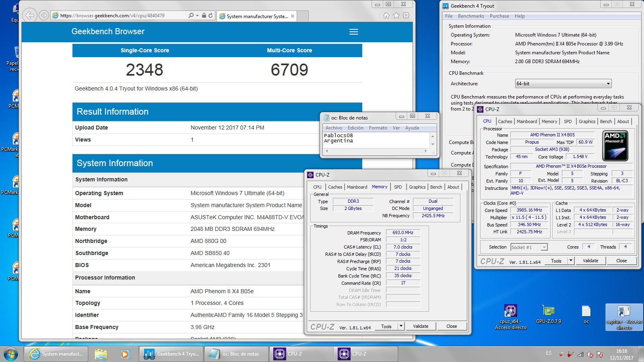Screen dimensions: 644x362
Task: Open Geekbench File menu
Action: point(449,16)
